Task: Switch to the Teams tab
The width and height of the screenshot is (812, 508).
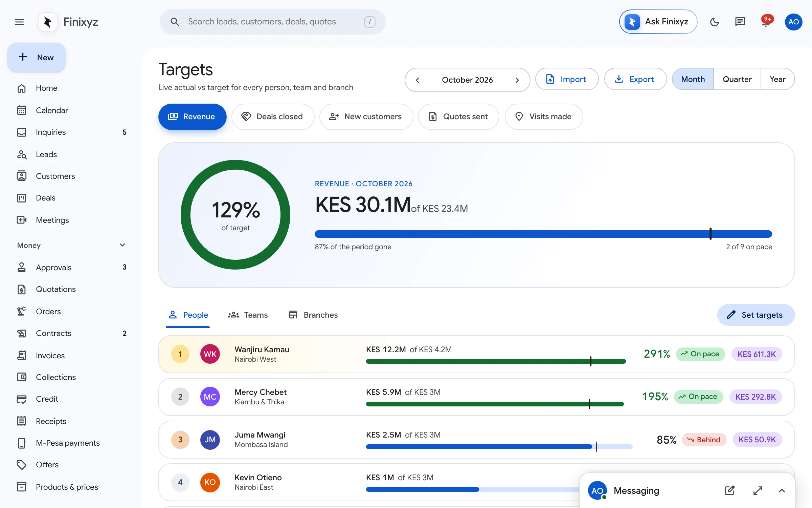Action: [x=248, y=315]
